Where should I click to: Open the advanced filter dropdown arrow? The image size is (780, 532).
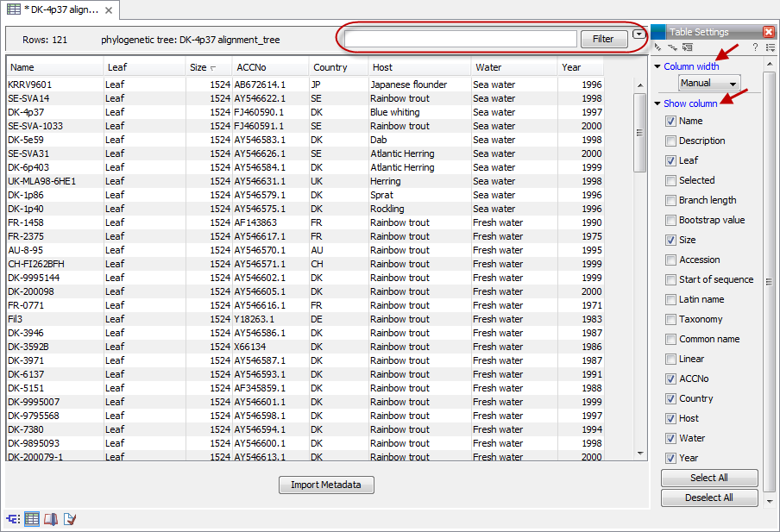tap(638, 34)
